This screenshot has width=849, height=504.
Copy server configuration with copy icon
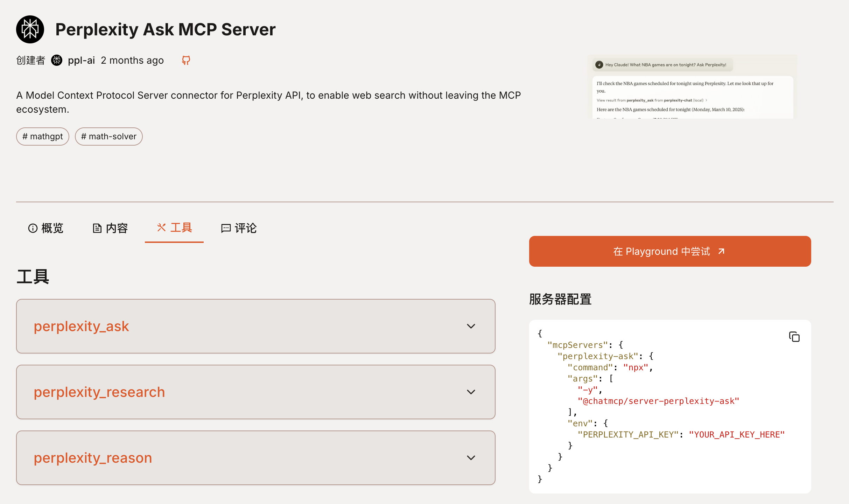[x=794, y=337]
